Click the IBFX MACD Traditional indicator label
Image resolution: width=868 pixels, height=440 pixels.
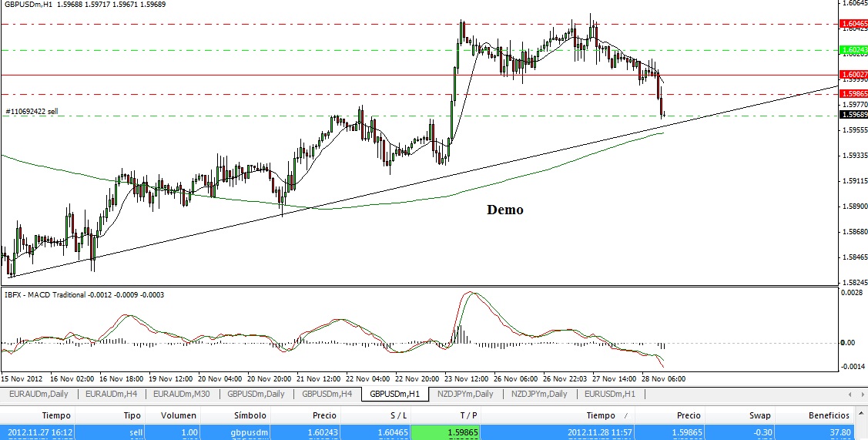click(x=83, y=295)
